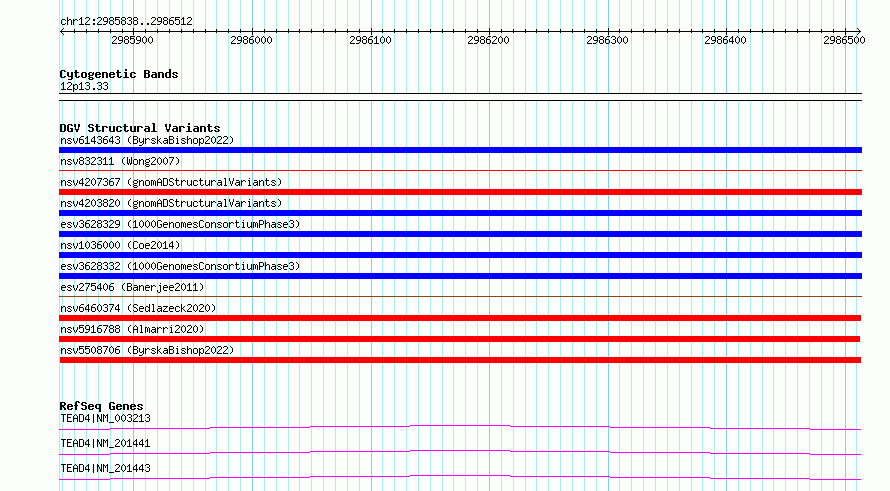Select magenta transcript line under TEAD4|NM_201441
Image resolution: width=890 pixels, height=491 pixels.
460,452
